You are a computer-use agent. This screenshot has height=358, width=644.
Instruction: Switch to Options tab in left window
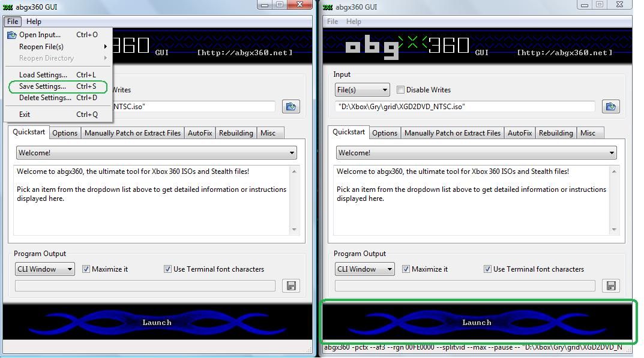[x=65, y=133]
